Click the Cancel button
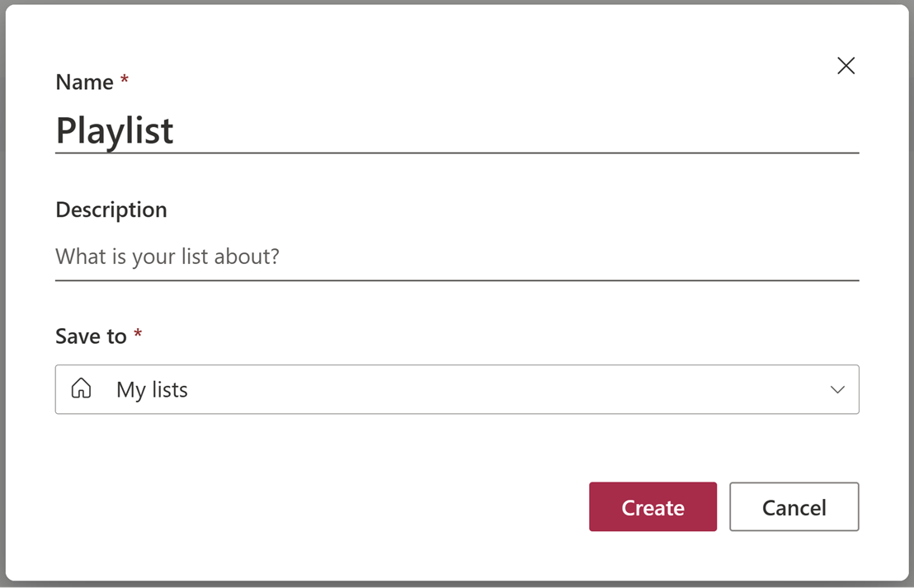 (x=794, y=506)
